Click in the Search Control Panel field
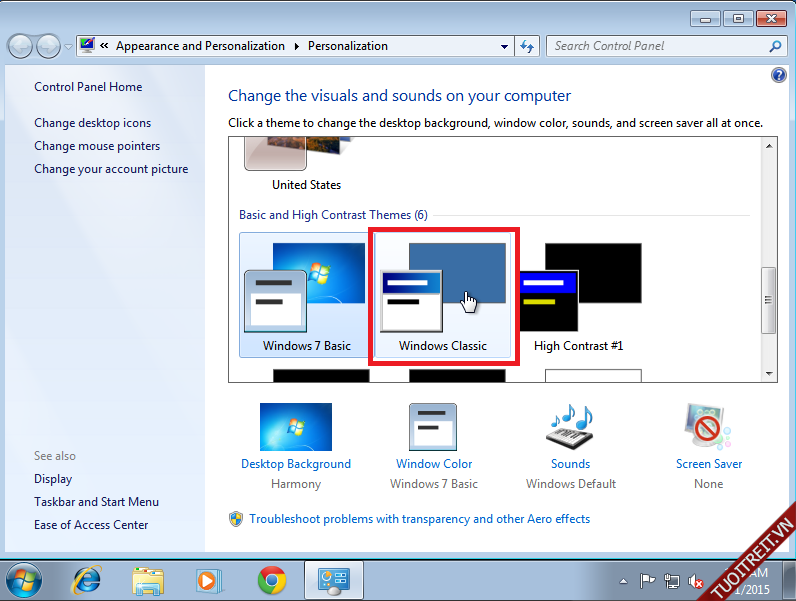796x601 pixels. [658, 46]
